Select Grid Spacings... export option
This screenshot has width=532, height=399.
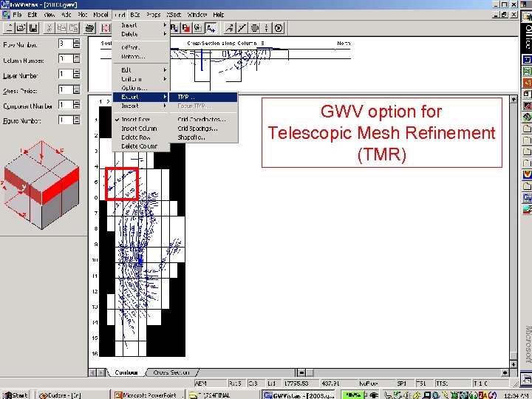click(x=203, y=129)
